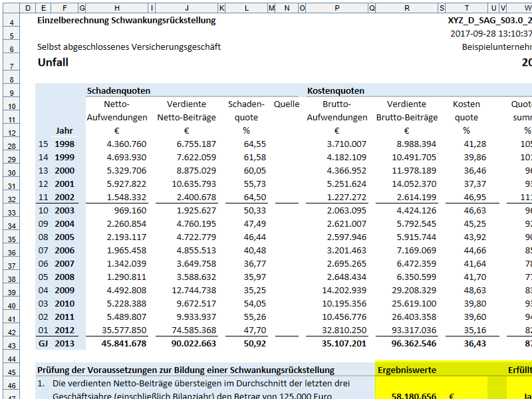Click the bold total '35.107.201'
The image size is (532, 399).
(344, 344)
